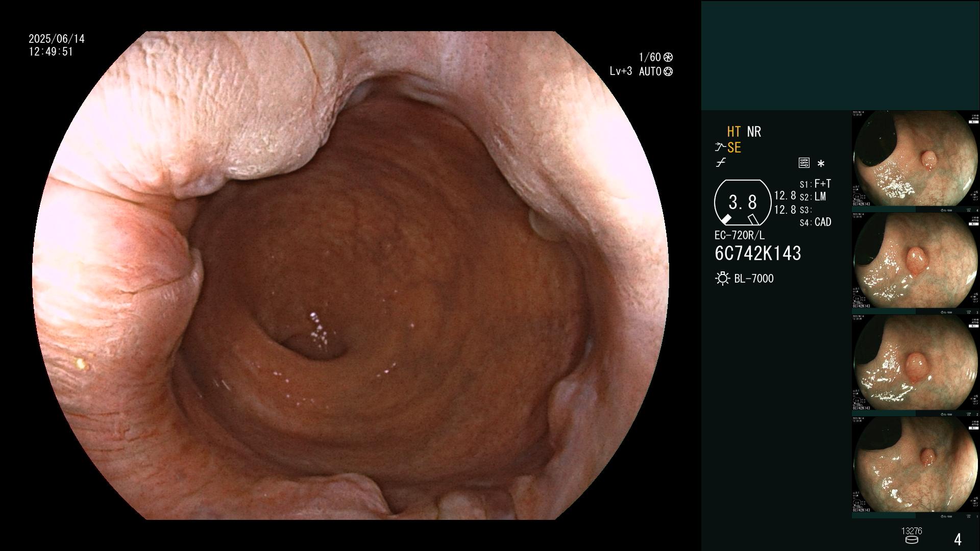Click the AUTO iris mode icon
980x551 pixels.
(x=668, y=71)
